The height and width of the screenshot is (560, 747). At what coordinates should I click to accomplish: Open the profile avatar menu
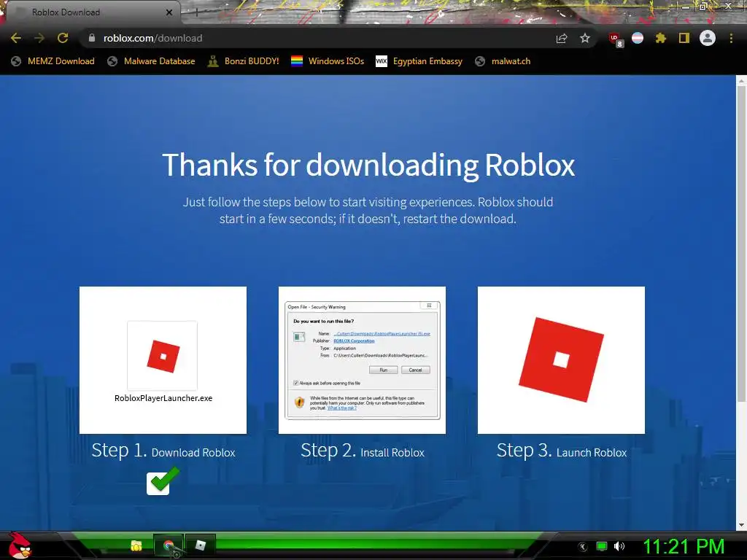click(x=708, y=38)
